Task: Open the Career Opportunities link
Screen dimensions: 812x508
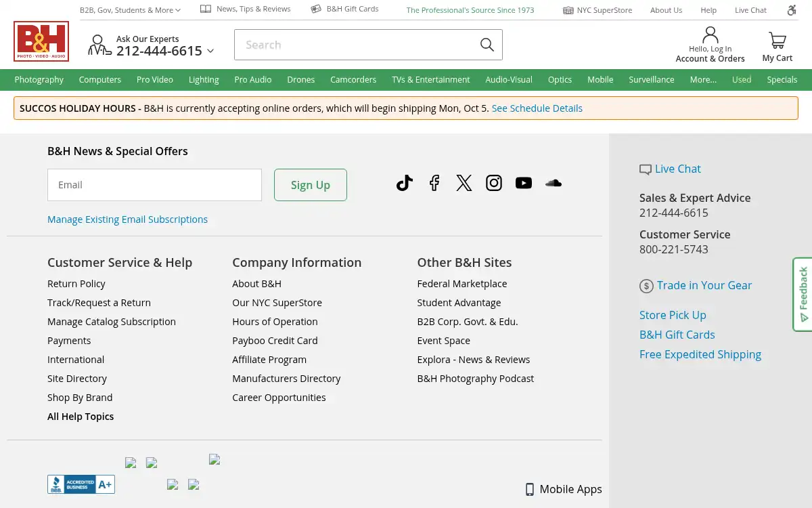Action: (x=279, y=398)
